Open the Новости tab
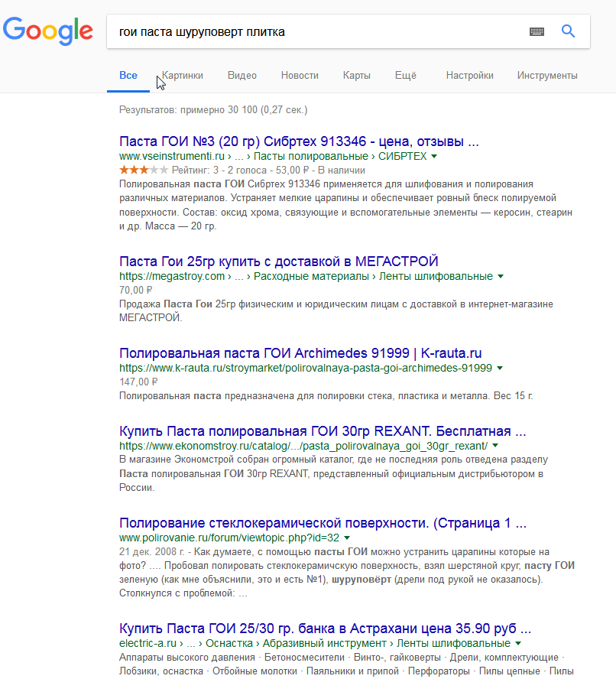The height and width of the screenshot is (679, 616). 300,76
